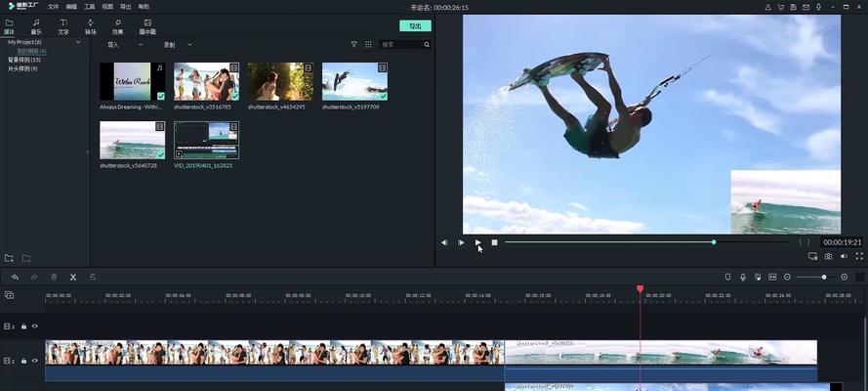The height and width of the screenshot is (391, 868).
Task: Zoom in the timeline with plus
Action: pyautogui.click(x=845, y=277)
